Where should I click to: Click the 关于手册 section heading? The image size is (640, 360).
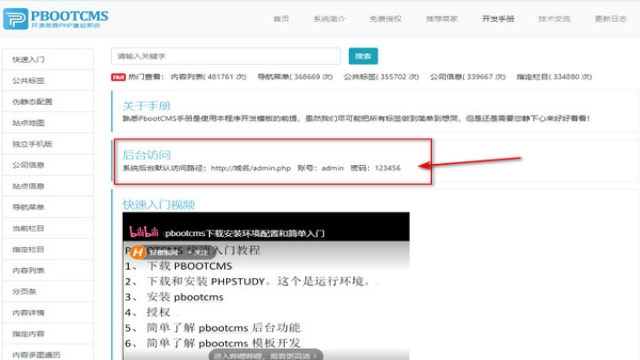tap(147, 106)
